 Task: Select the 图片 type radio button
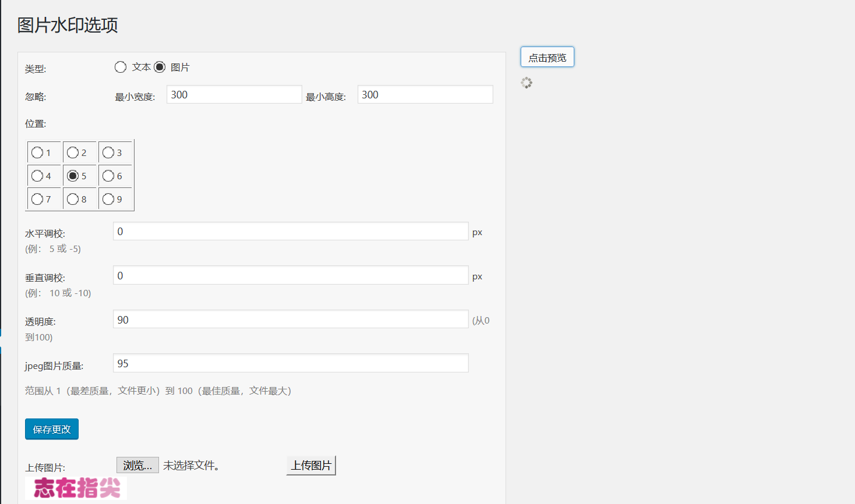pos(160,67)
